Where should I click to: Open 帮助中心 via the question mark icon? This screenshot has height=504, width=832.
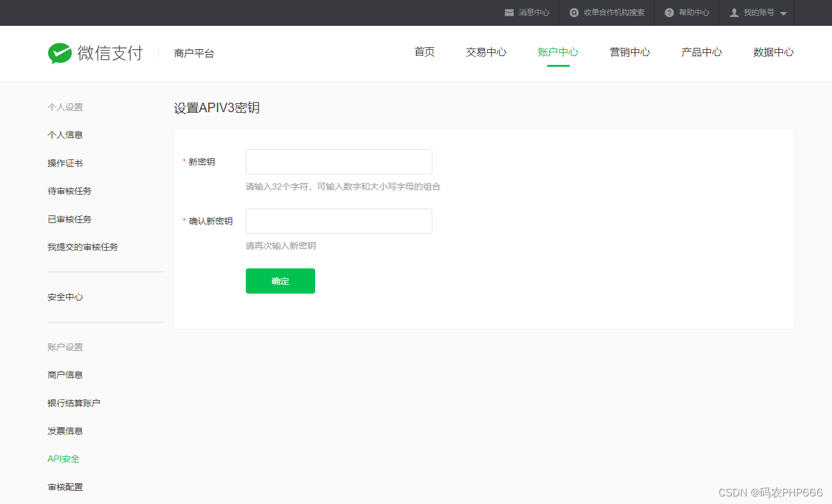(669, 12)
